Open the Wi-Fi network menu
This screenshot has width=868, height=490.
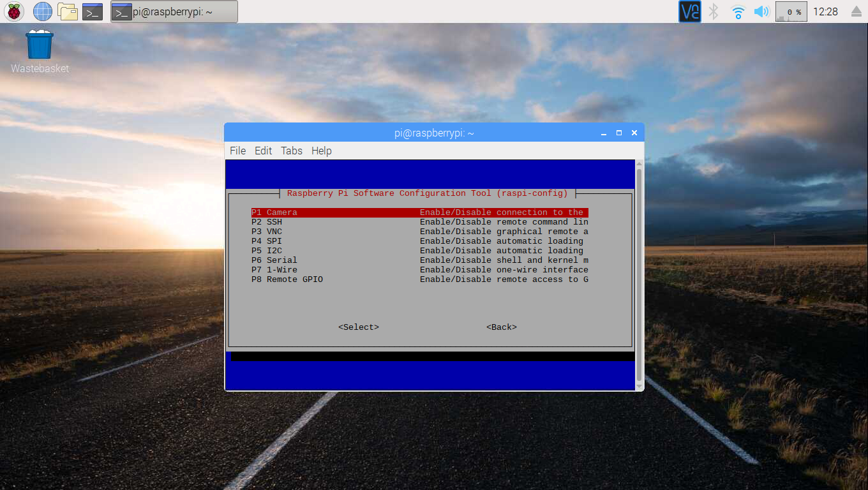[738, 11]
